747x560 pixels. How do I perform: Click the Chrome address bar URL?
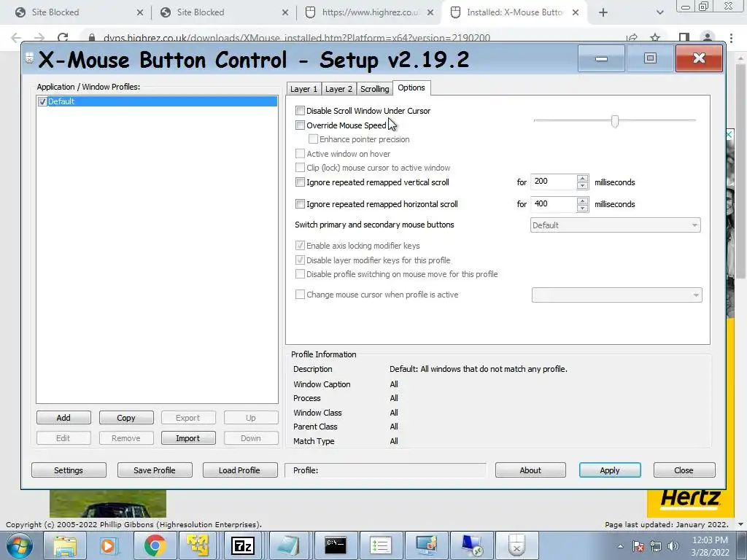pos(297,38)
